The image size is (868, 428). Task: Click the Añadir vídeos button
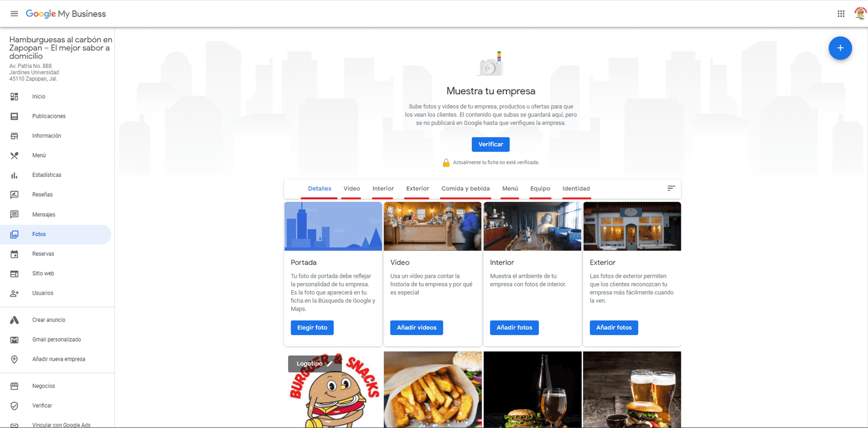pyautogui.click(x=417, y=328)
